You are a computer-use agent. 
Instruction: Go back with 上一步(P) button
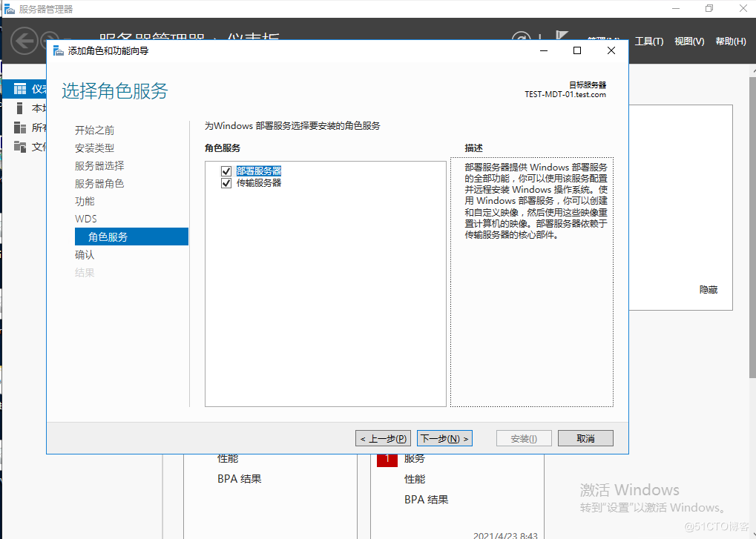[x=384, y=438]
